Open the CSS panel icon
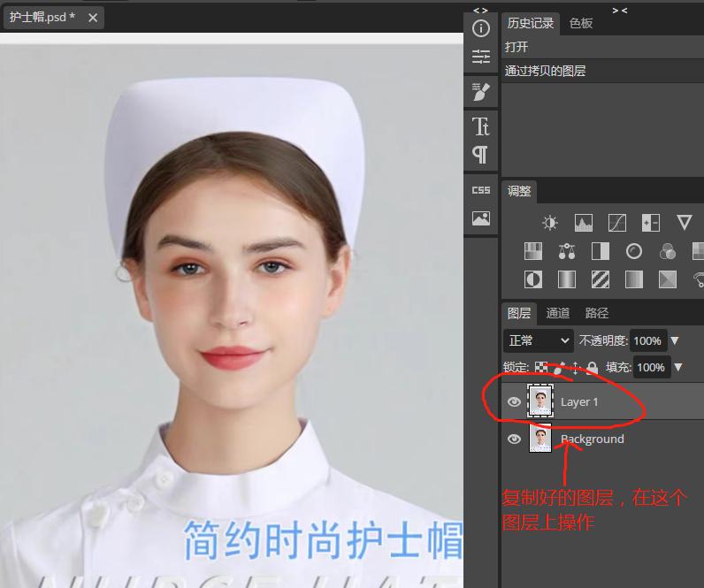 (x=481, y=190)
